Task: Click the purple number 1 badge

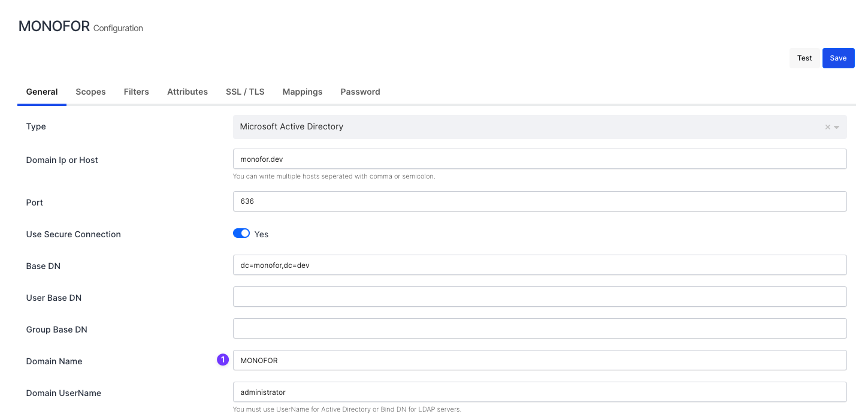Action: (223, 359)
